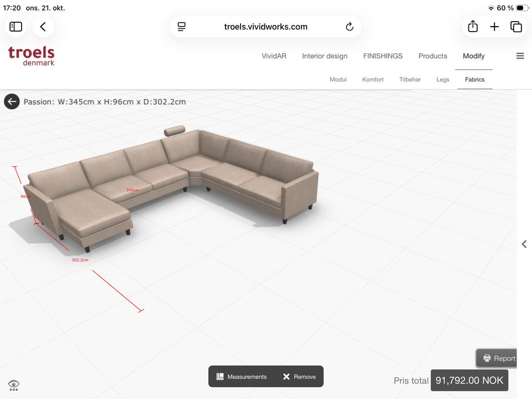Print the Report
Image resolution: width=532 pixels, height=399 pixels.
click(496, 359)
